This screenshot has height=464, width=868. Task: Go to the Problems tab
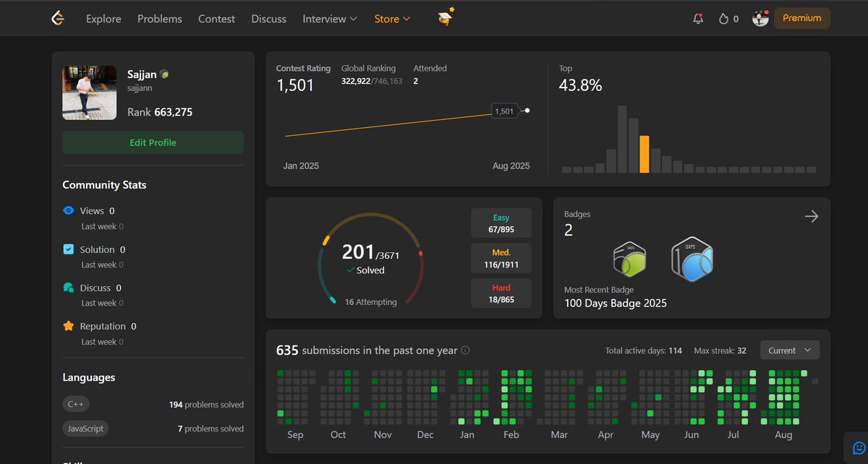[160, 19]
